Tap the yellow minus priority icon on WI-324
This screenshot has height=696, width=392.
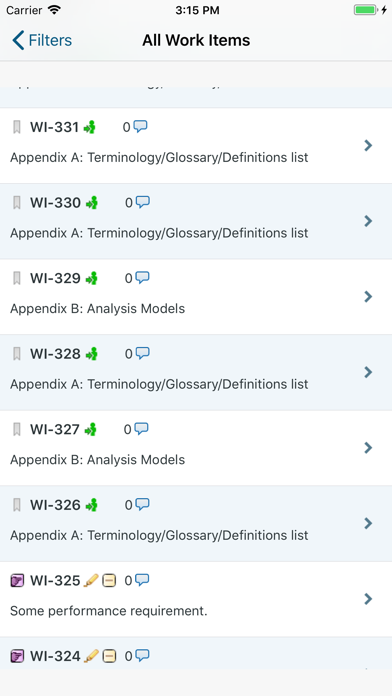pos(109,656)
